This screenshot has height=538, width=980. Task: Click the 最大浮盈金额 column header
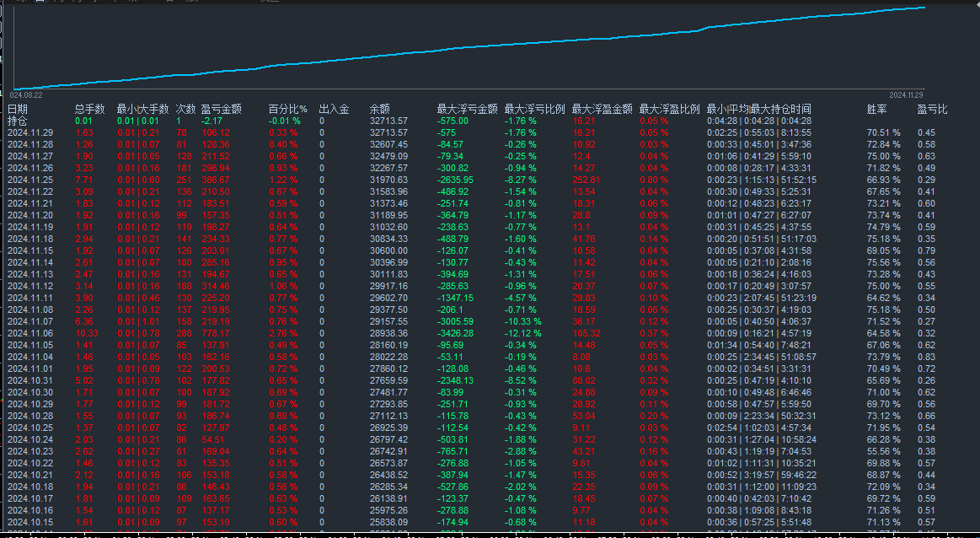[x=602, y=109]
